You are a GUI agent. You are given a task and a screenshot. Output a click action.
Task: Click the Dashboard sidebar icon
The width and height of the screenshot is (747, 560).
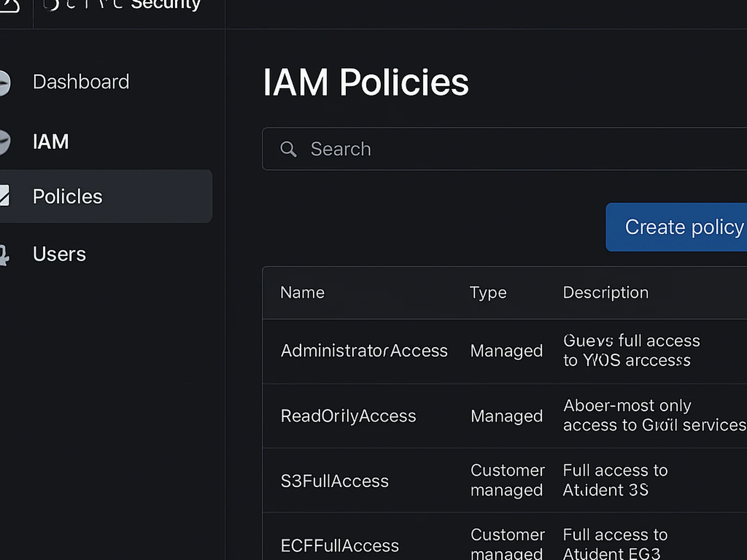coord(4,83)
